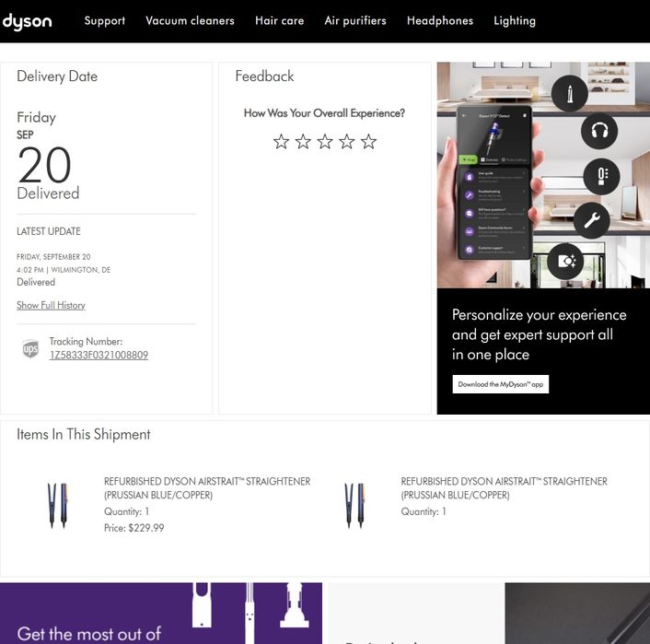
Task: Click the LATEST UPDATE label
Action: pos(49,231)
